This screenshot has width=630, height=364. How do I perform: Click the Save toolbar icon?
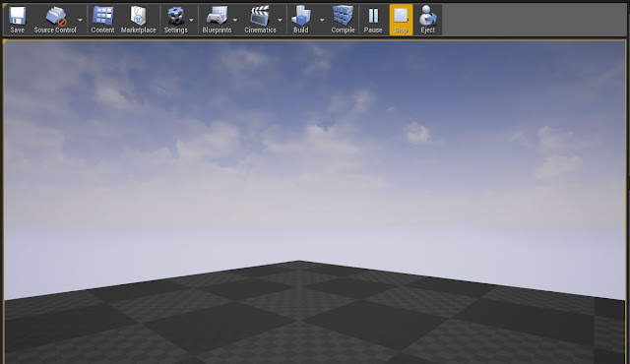[18, 20]
